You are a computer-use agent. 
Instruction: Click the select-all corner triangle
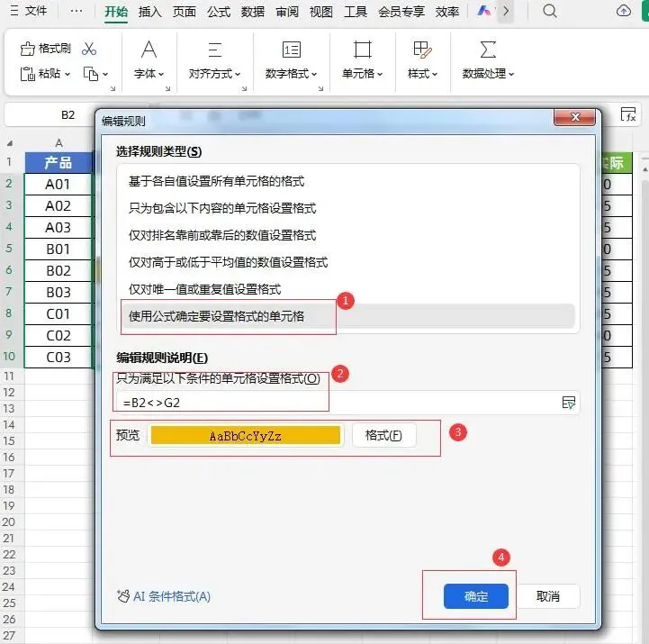(10, 143)
